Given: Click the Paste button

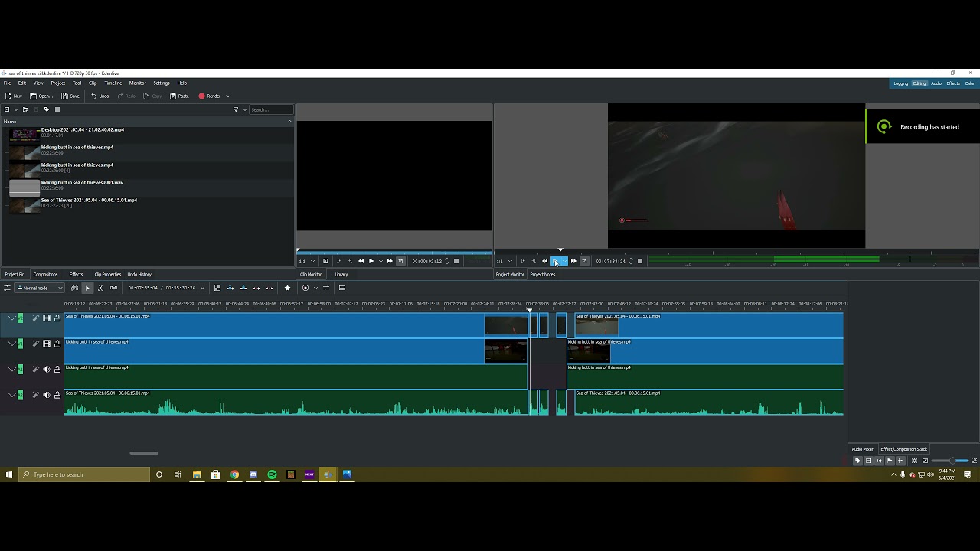Looking at the screenshot, I should click(179, 96).
